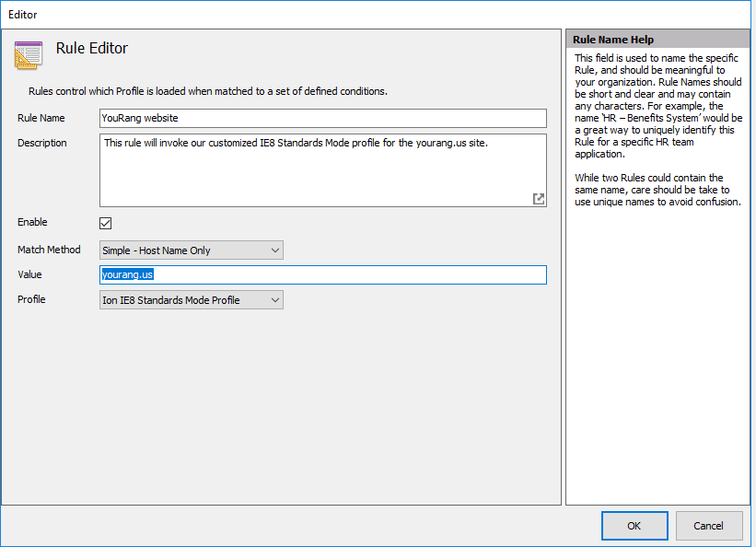Click the Enable label text
Screen dimensions: 756x547
(32, 223)
